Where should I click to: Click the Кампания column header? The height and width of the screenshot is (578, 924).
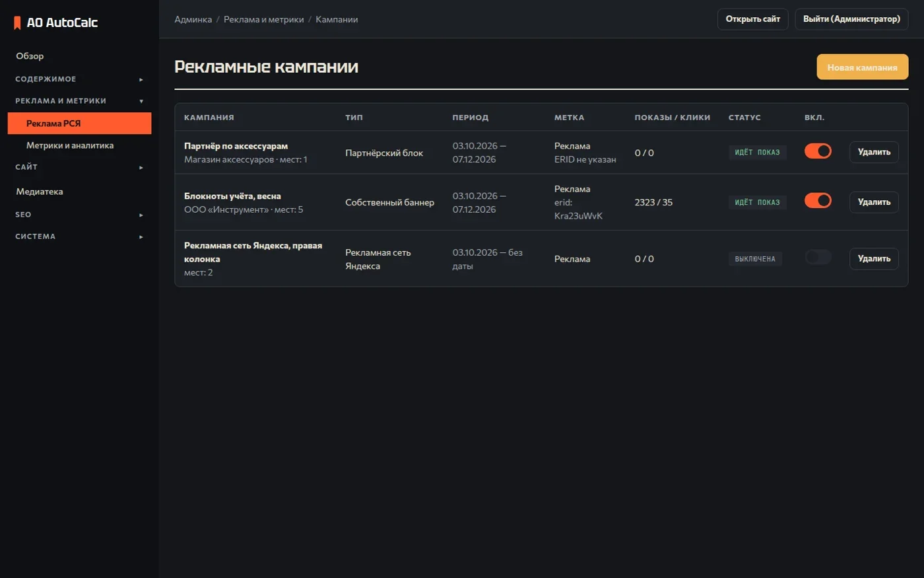click(209, 118)
